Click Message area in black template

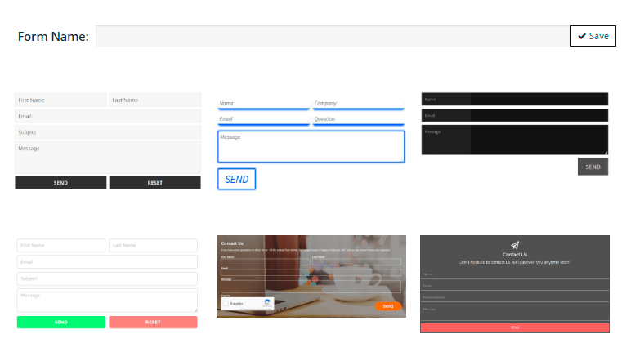pos(515,140)
